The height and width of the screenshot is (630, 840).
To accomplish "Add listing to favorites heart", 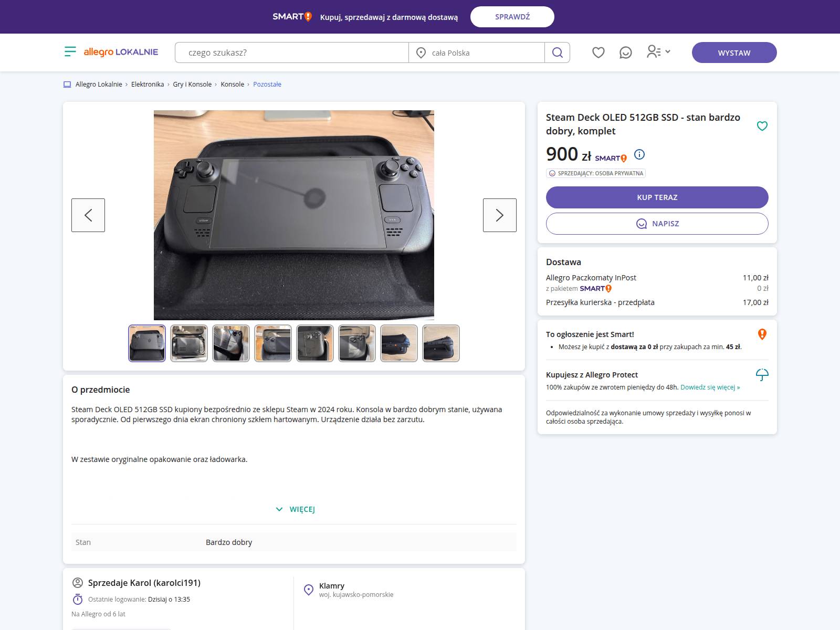I will 762,126.
